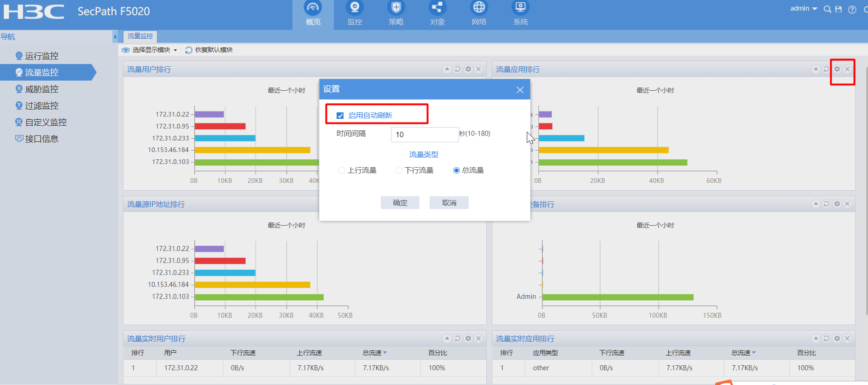The height and width of the screenshot is (385, 868).
Task: Click the 取消 button in dialog
Action: tap(449, 203)
